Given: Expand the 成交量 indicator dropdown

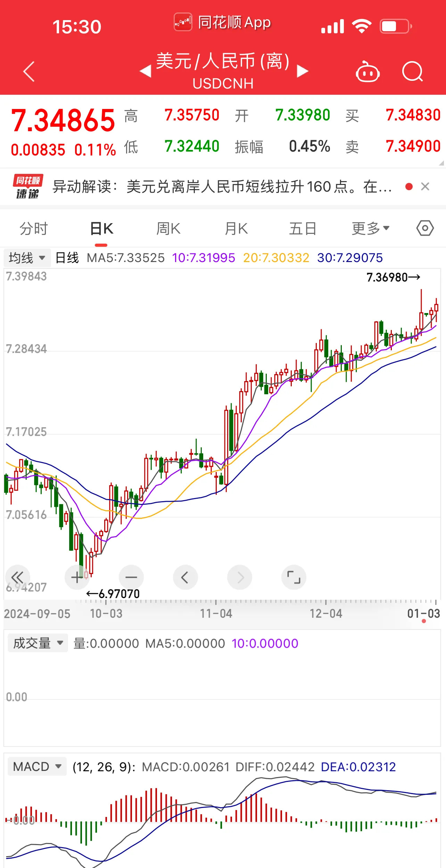Looking at the screenshot, I should (38, 643).
